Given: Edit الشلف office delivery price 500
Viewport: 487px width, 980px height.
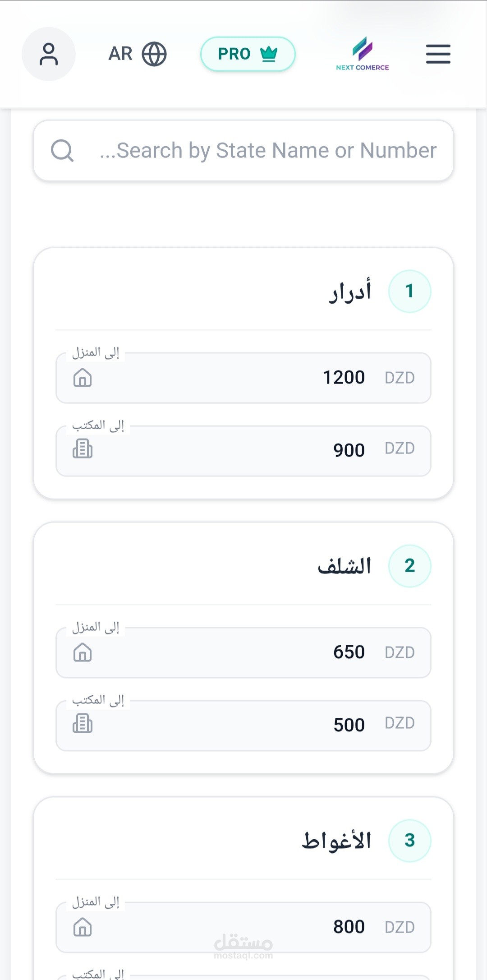Looking at the screenshot, I should point(349,725).
